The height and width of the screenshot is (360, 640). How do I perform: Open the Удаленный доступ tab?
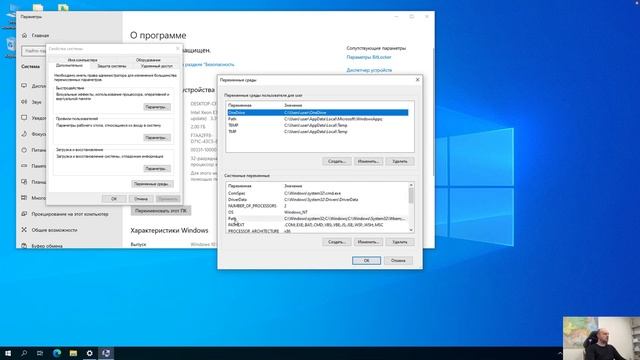coord(156,66)
